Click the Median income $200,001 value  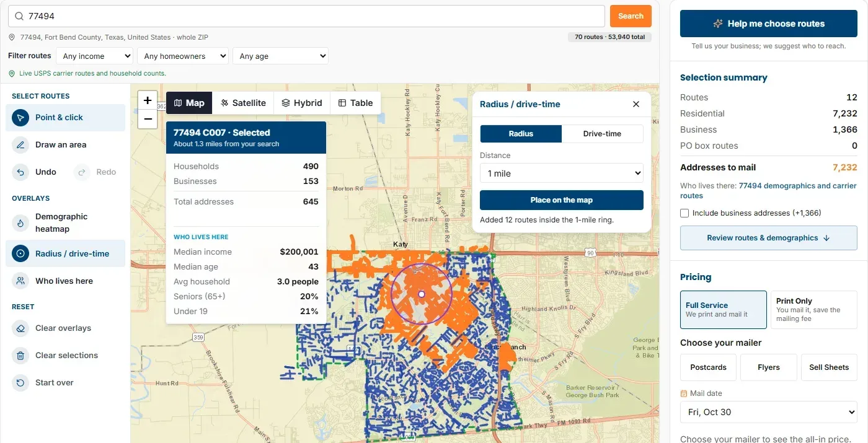point(299,252)
